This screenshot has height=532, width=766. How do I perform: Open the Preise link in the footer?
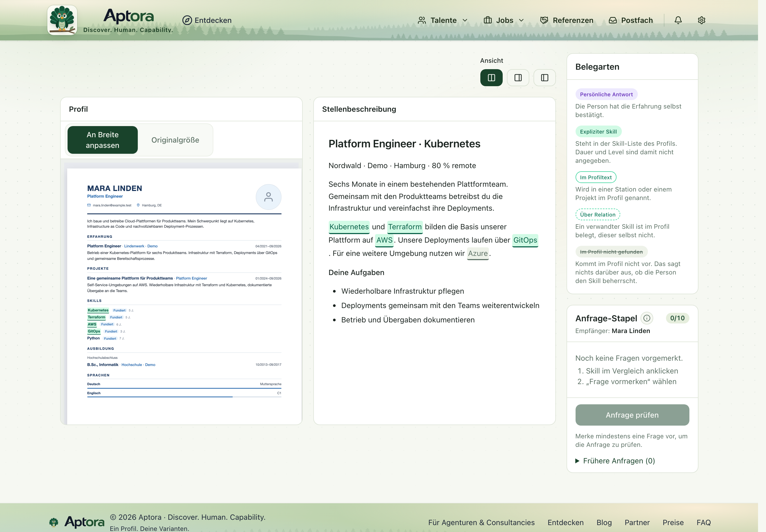click(673, 522)
